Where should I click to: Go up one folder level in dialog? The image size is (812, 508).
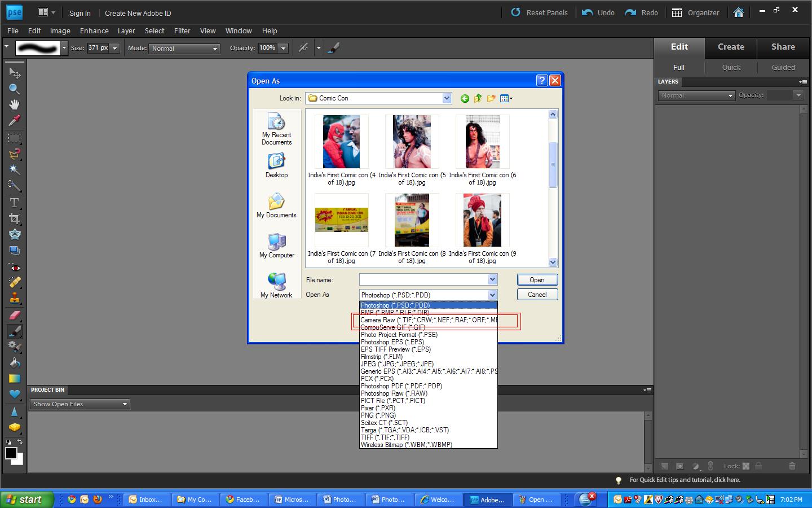click(478, 98)
